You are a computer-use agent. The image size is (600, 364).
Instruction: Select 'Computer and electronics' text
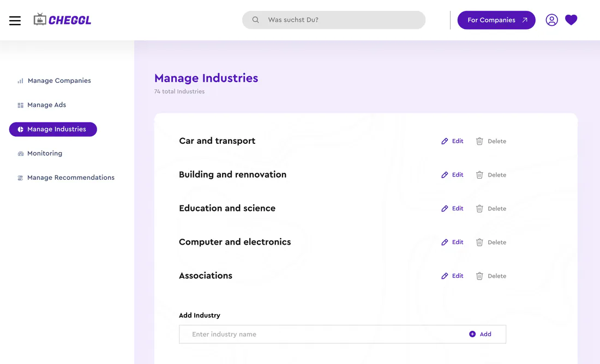(x=235, y=241)
